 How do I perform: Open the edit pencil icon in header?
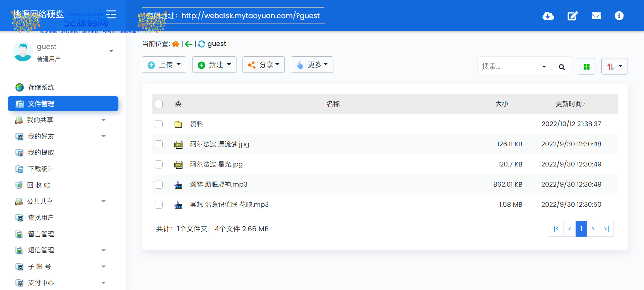click(x=572, y=16)
